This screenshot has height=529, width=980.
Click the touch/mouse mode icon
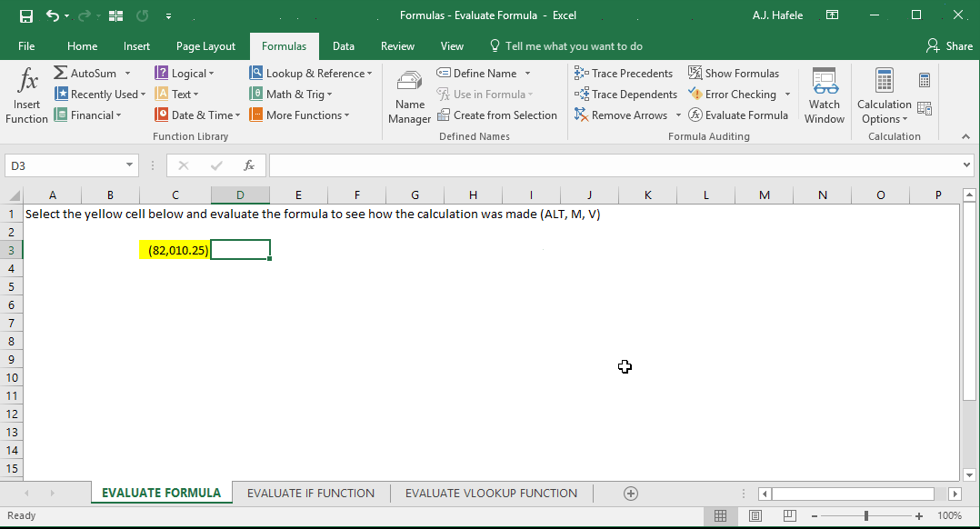(115, 15)
